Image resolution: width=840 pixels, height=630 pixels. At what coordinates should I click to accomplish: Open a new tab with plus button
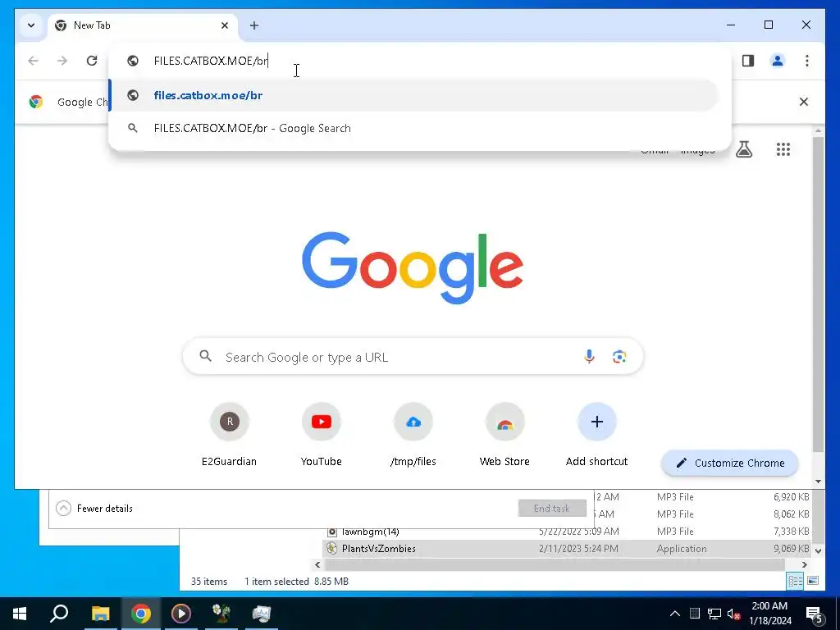click(254, 25)
